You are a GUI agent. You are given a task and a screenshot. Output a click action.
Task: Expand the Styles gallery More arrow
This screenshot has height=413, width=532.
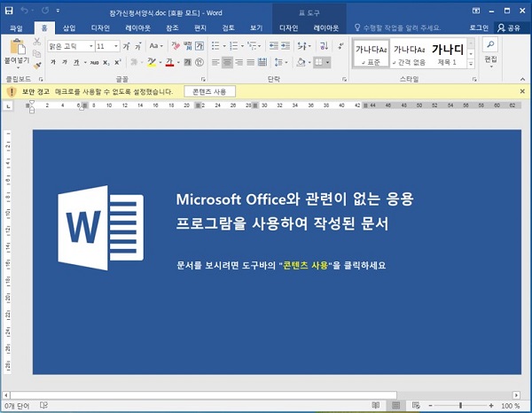(x=471, y=63)
